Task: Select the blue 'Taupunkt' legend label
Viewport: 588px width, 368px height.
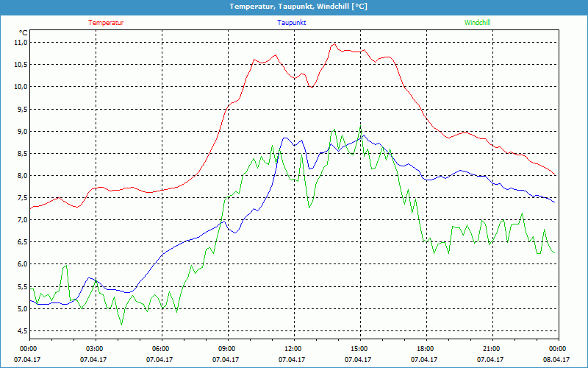Action: pos(291,23)
